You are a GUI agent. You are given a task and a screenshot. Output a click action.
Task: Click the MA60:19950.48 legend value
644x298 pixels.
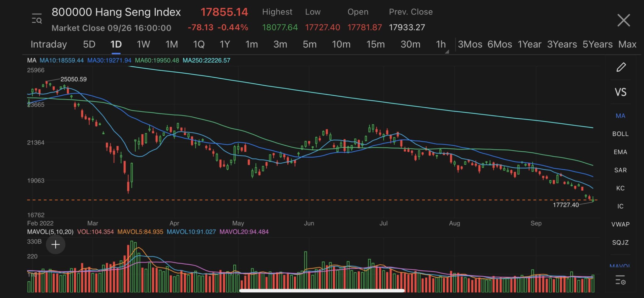click(x=157, y=60)
